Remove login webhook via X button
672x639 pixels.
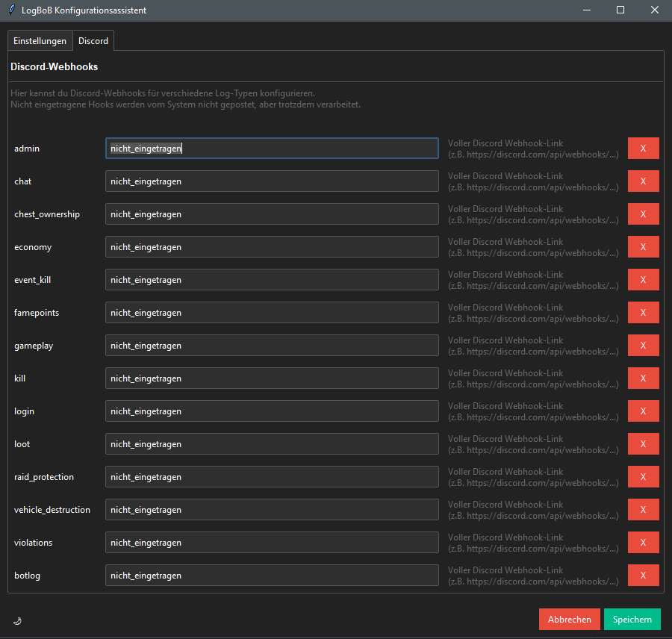point(644,411)
